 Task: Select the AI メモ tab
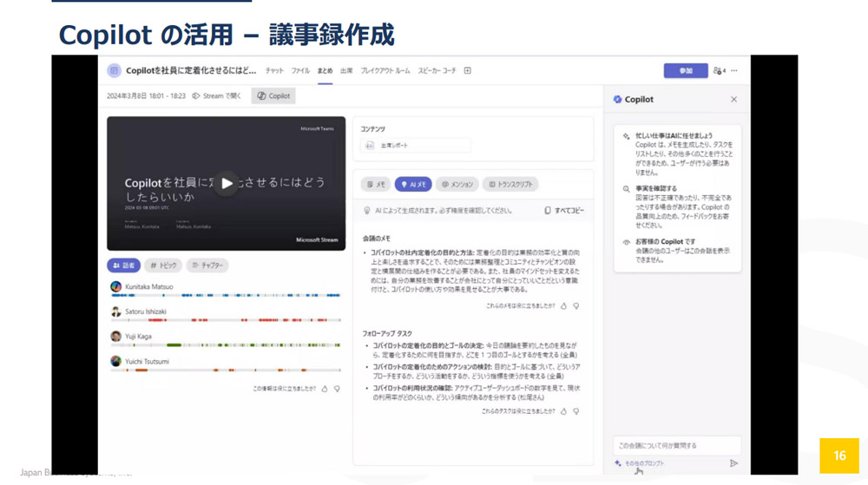(x=413, y=184)
